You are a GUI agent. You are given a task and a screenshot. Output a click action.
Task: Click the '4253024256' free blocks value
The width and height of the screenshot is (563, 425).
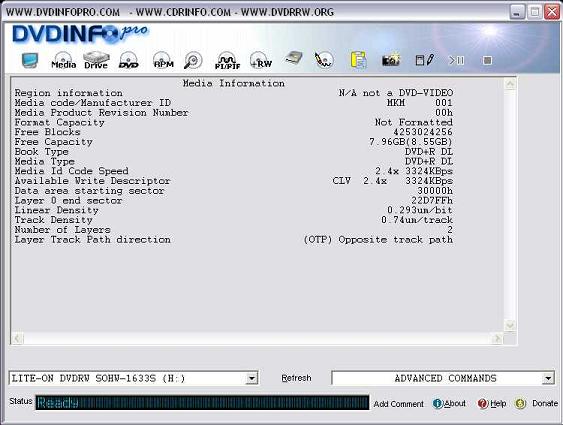423,132
